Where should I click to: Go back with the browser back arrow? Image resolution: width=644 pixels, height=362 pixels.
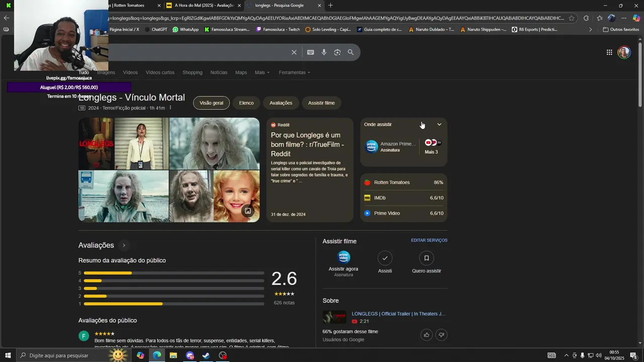tap(6, 18)
